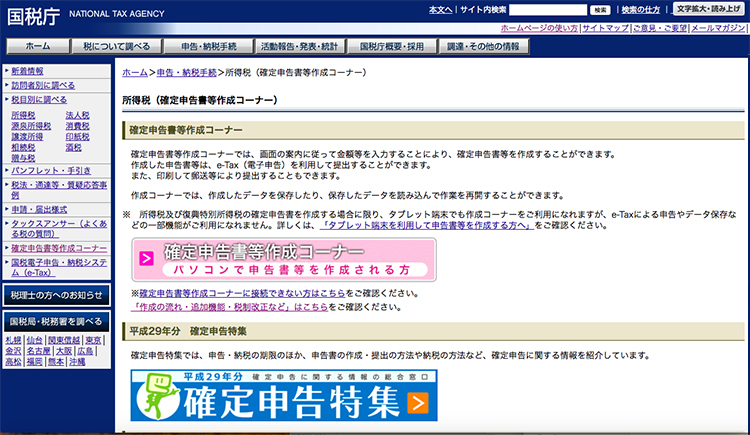
Task: Expand 税目別に調べる in the sidebar
Action: point(39,100)
